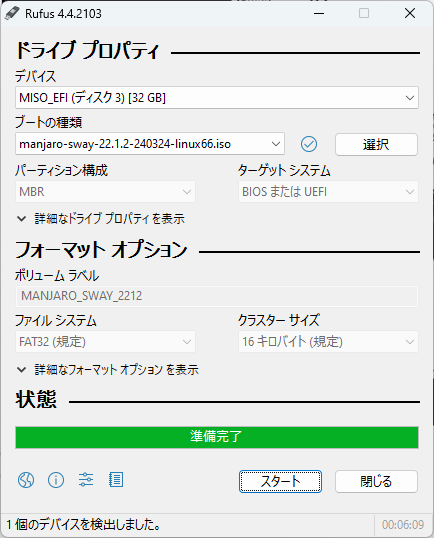Click the ブートの種類 label
434x538 pixels.
[49, 122]
